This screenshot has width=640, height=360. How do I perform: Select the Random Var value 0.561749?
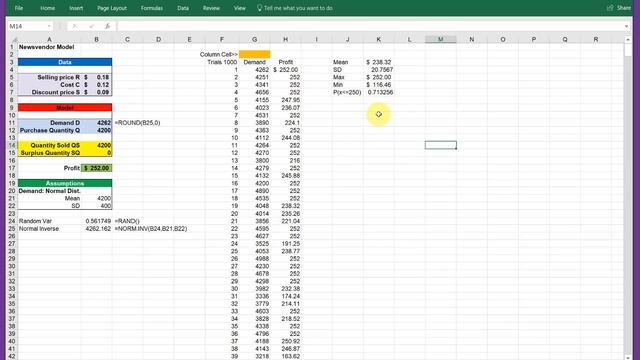point(96,221)
